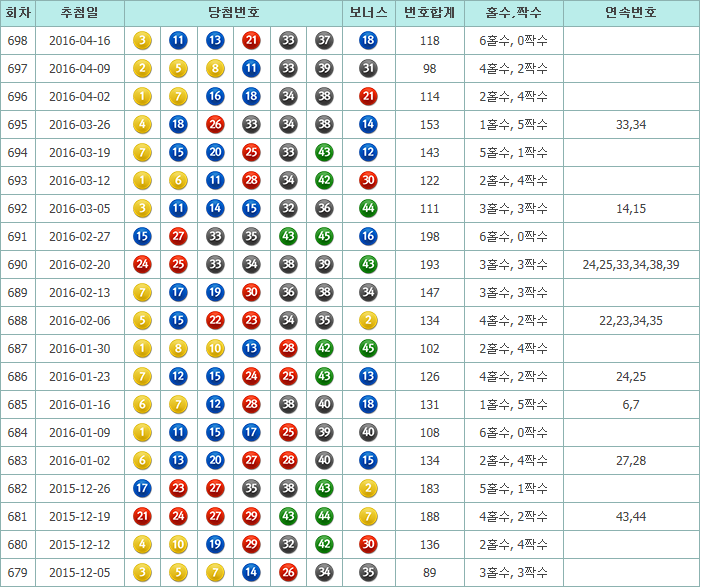This screenshot has width=701, height=588.
Task: Click red ball 30 in round 689
Action: coord(251,293)
